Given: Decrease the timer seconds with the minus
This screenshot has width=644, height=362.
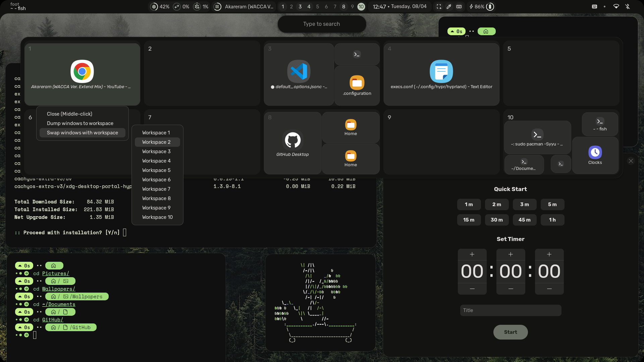Looking at the screenshot, I should coord(549,289).
